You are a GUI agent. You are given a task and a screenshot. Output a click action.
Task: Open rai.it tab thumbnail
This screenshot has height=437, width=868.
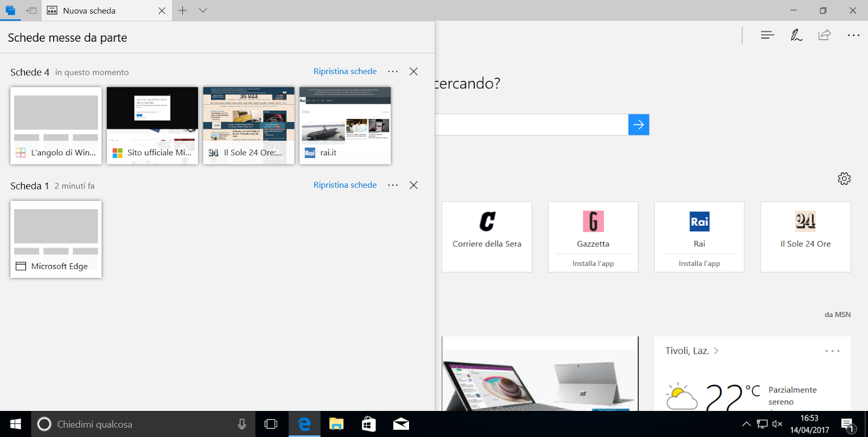(x=345, y=125)
